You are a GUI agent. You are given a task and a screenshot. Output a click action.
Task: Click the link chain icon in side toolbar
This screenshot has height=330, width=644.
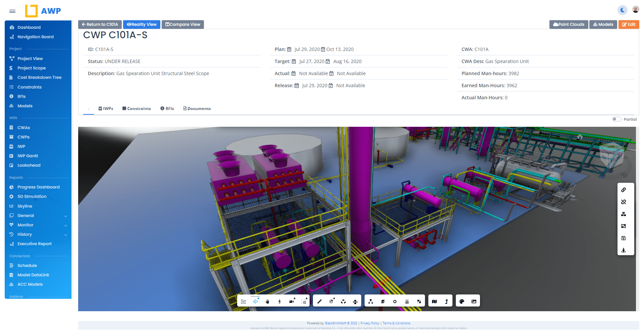pyautogui.click(x=624, y=190)
